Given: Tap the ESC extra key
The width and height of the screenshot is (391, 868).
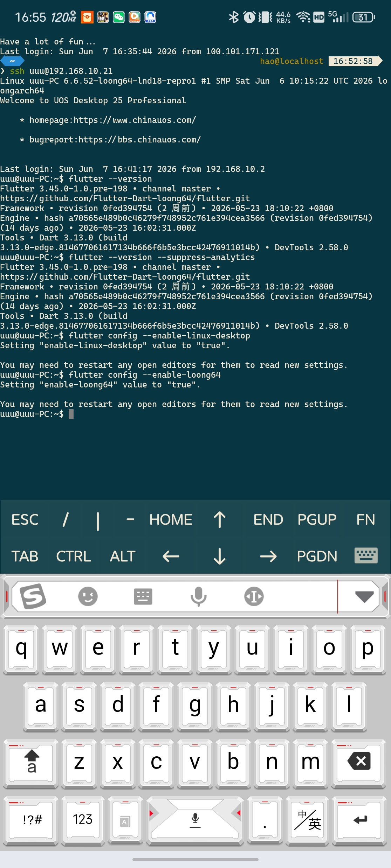Looking at the screenshot, I should coord(25,519).
